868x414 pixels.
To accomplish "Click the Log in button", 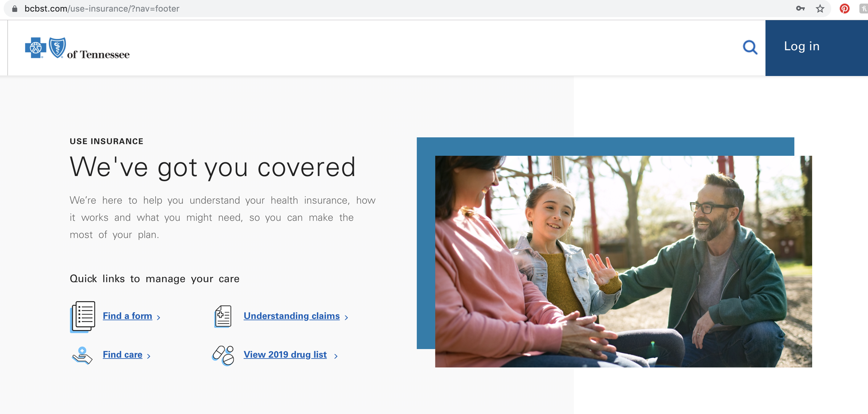I will [816, 48].
